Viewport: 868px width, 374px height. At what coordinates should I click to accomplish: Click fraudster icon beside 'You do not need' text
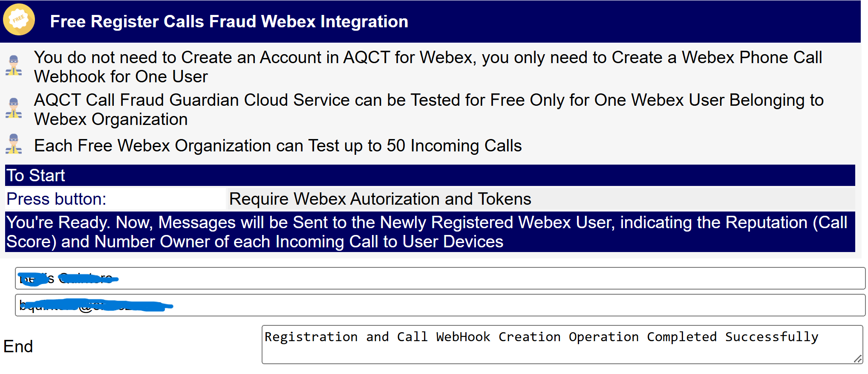click(14, 66)
